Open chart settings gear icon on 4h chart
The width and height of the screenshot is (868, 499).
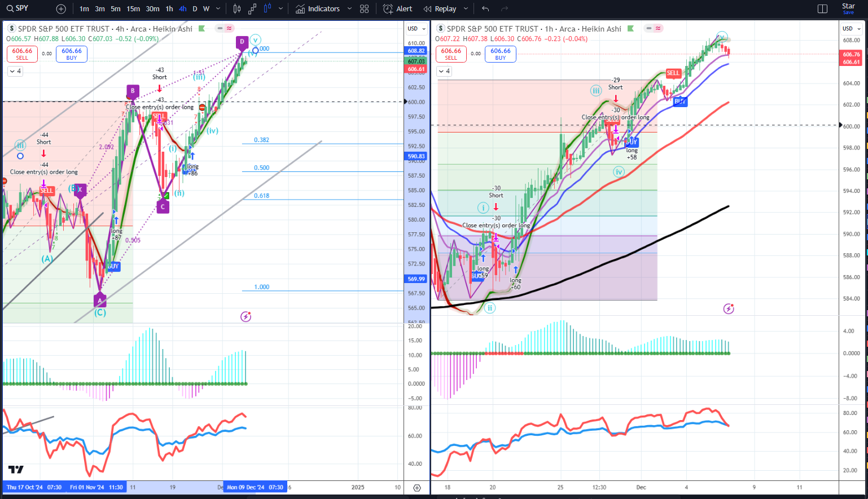[417, 488]
